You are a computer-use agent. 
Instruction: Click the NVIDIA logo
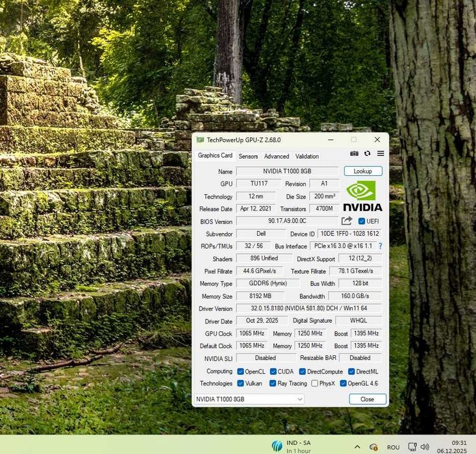[x=362, y=196]
